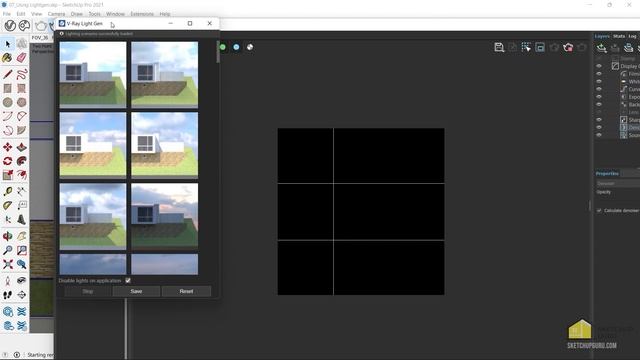The image size is (640, 360).
Task: Choose the pink Eraser tool
Action: 22,58
